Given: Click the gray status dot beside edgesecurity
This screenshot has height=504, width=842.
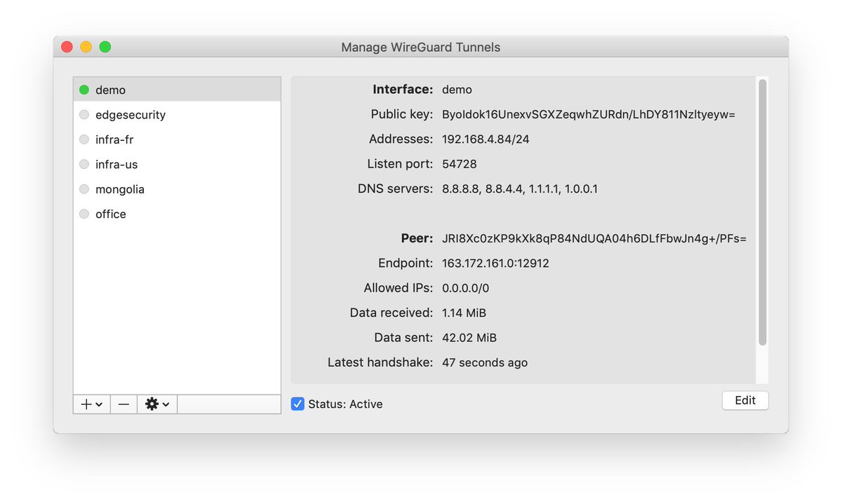Looking at the screenshot, I should 84,115.
